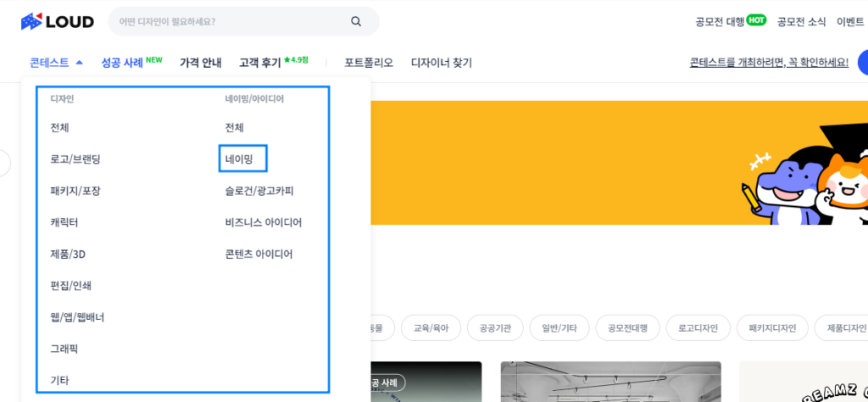Image resolution: width=868 pixels, height=402 pixels.
Task: Open 디자이너 찾기 page
Action: 441,63
